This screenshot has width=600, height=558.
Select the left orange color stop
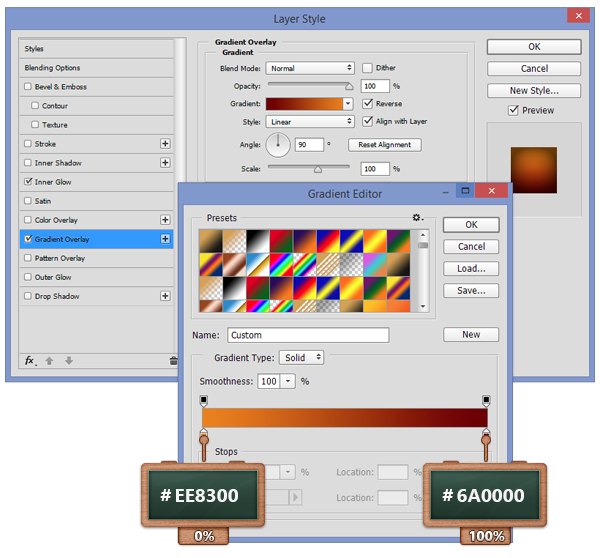pos(204,435)
